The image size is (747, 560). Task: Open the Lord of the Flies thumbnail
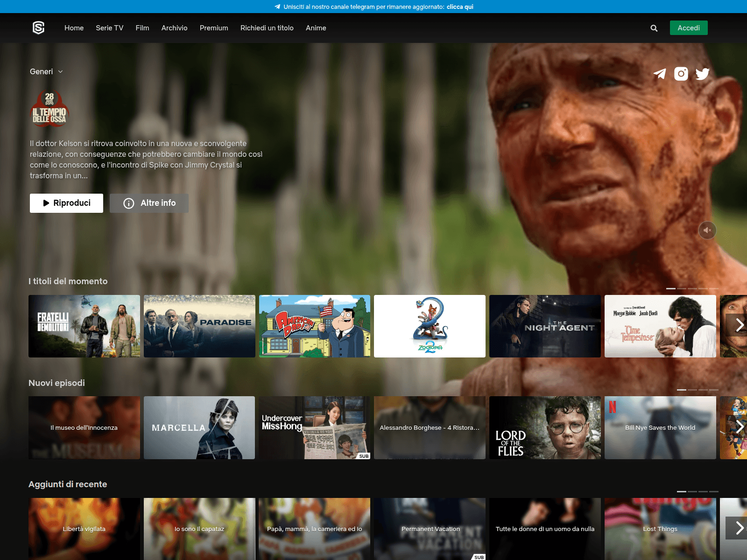click(x=545, y=427)
